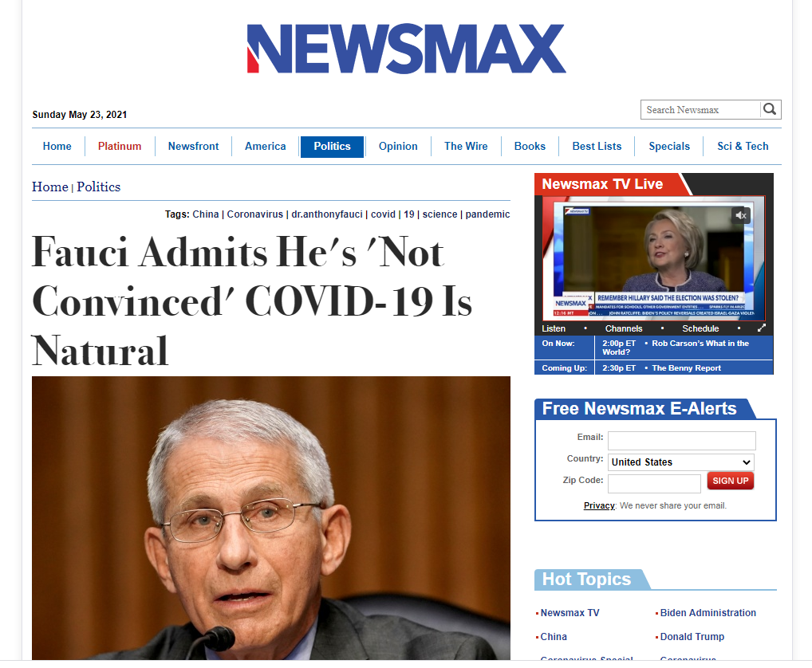Open the Platinum navigation tab
This screenshot has height=668, width=812.
coord(120,147)
